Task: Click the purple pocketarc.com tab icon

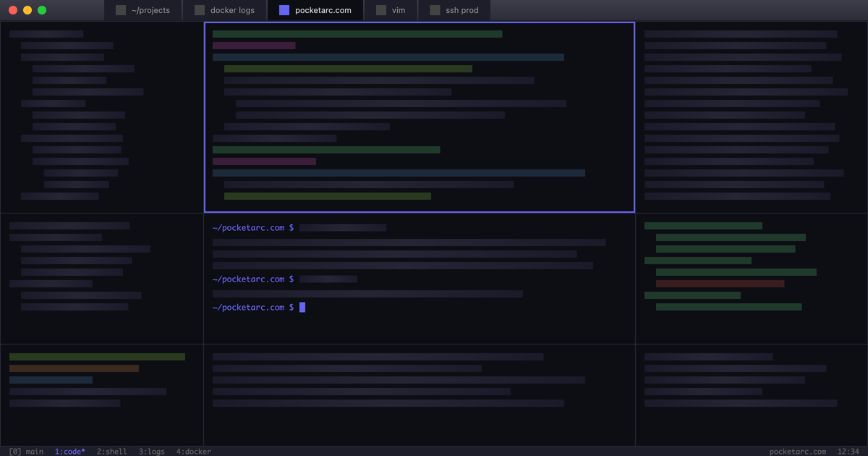Action: 284,10
